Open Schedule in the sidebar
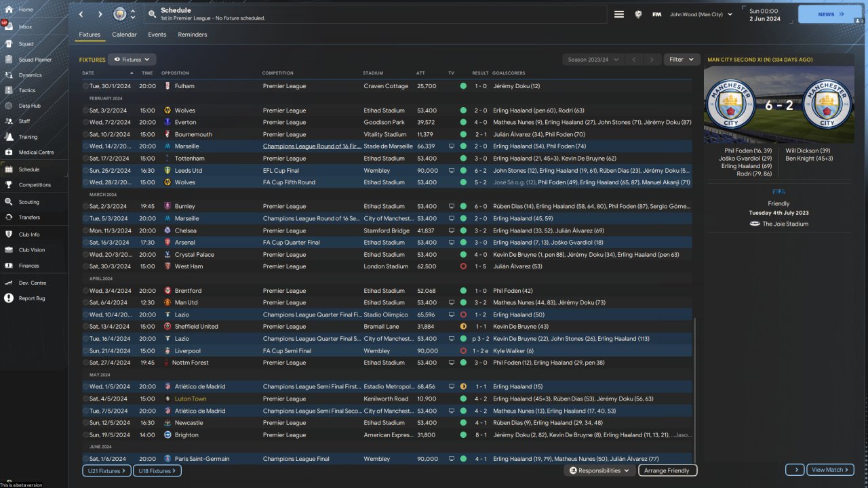Image resolution: width=868 pixels, height=488 pixels. click(29, 169)
